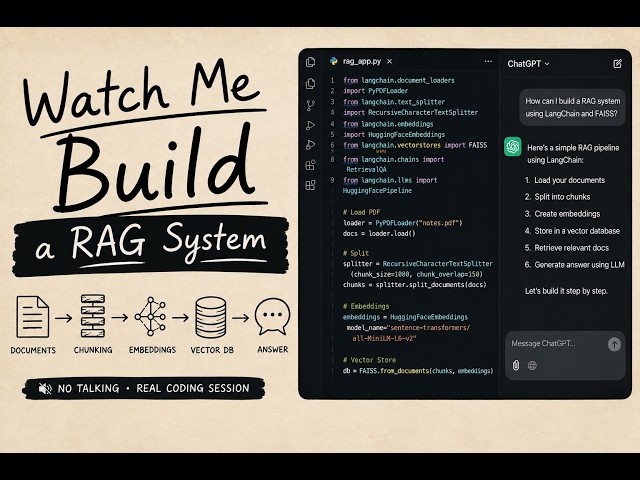Image resolution: width=640 pixels, height=480 pixels.
Task: Click the Embeddings network graph icon
Action: point(151,316)
